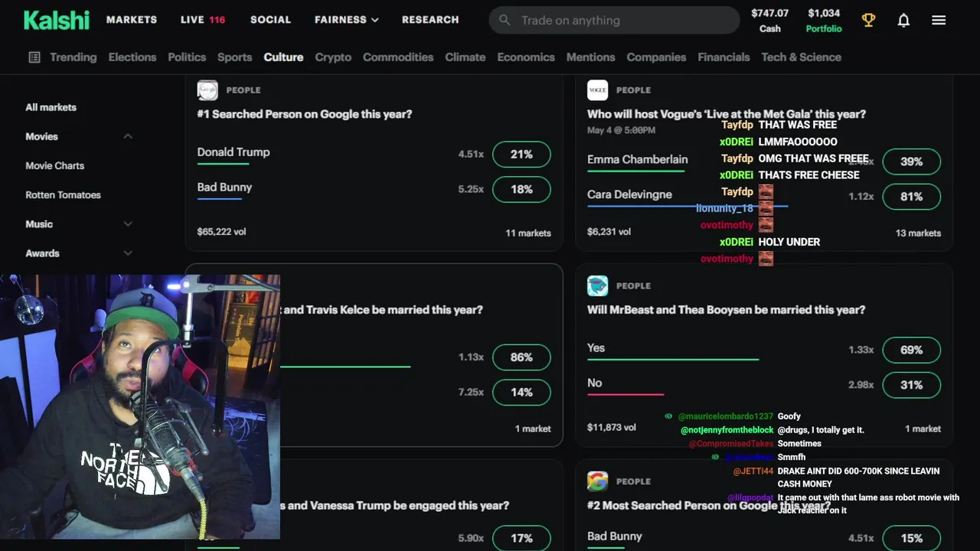
Task: Expand the Awards sidebar section
Action: [x=79, y=253]
